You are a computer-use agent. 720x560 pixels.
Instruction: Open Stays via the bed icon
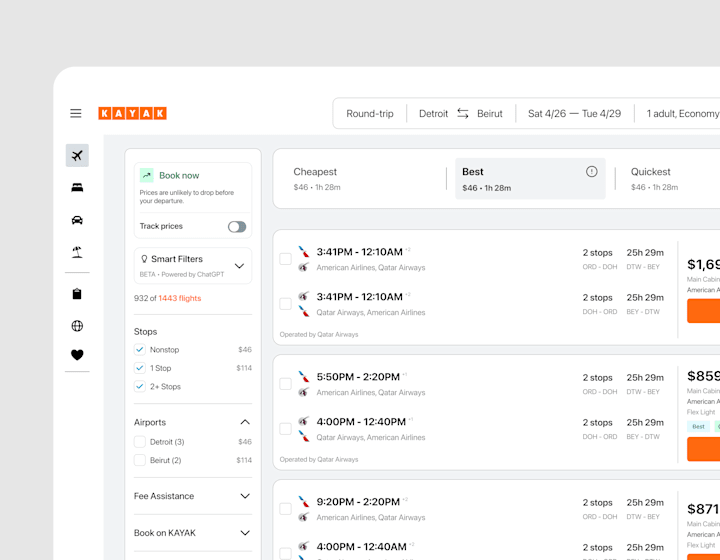(x=77, y=187)
